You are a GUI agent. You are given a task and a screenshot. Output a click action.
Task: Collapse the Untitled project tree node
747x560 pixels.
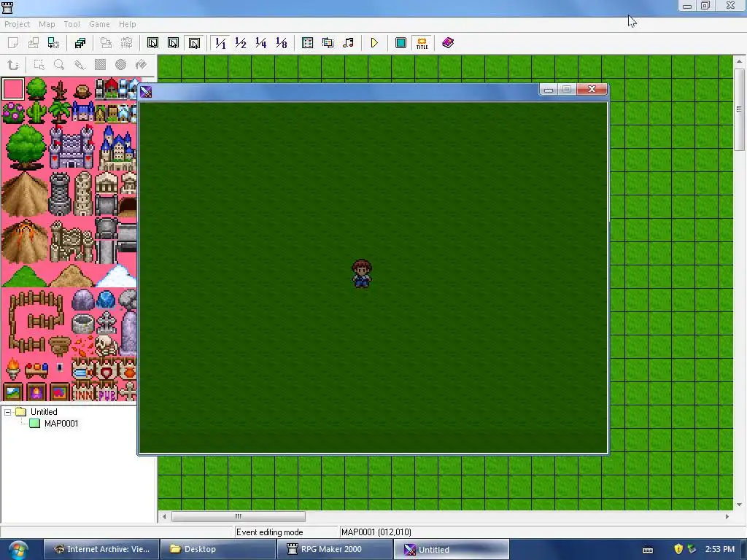point(7,413)
